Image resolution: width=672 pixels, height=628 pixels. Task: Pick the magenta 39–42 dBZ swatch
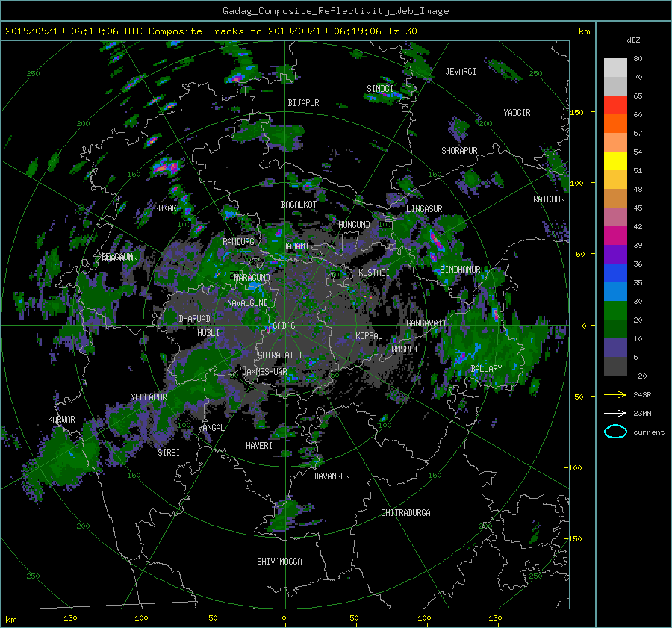[x=615, y=236]
